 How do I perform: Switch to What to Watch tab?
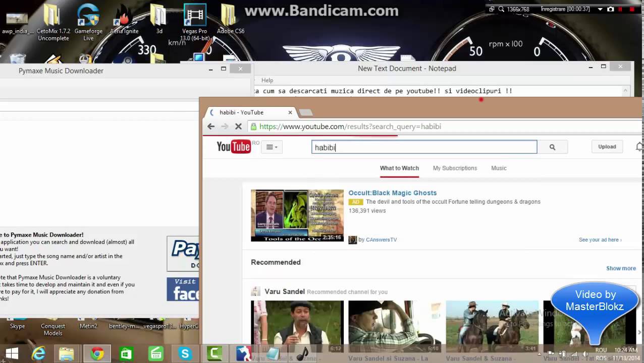coord(399,168)
